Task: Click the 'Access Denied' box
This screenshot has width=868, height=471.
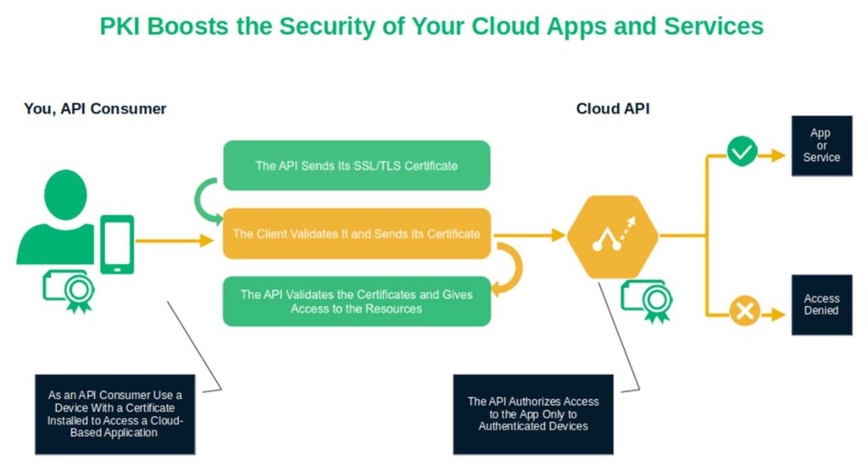Action: tap(821, 304)
